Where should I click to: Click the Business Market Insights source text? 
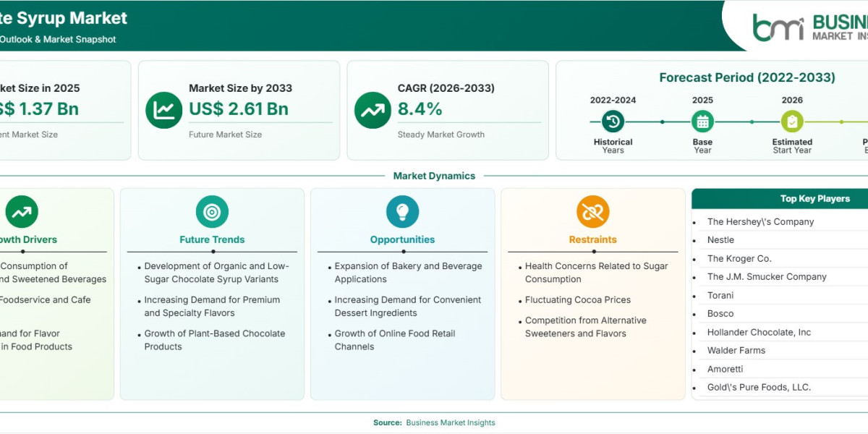click(x=451, y=422)
